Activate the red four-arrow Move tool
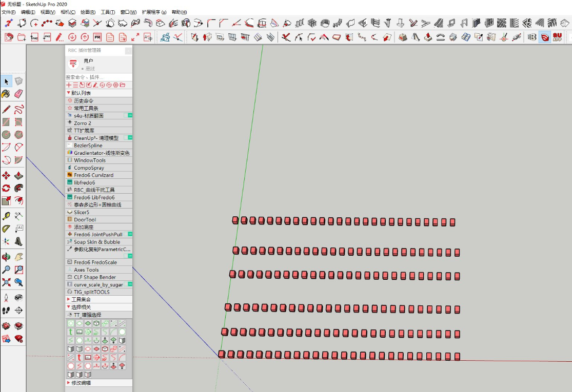The image size is (572, 392). click(x=6, y=176)
